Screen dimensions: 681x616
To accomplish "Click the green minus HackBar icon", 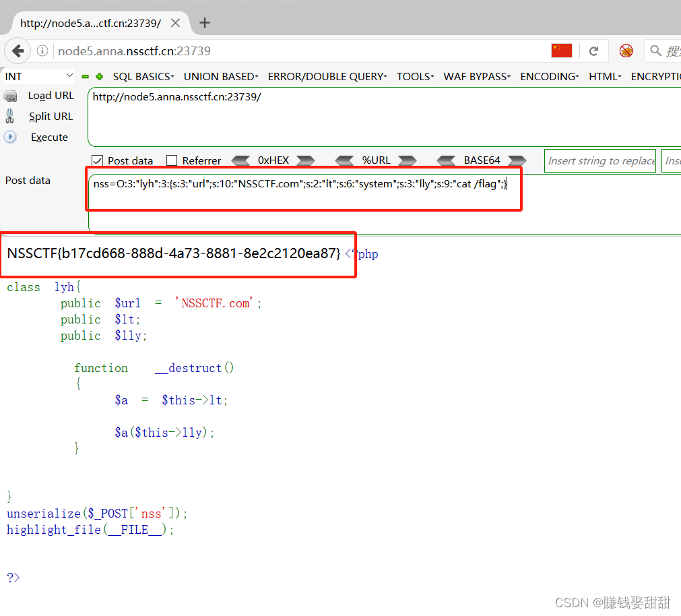I will [86, 76].
